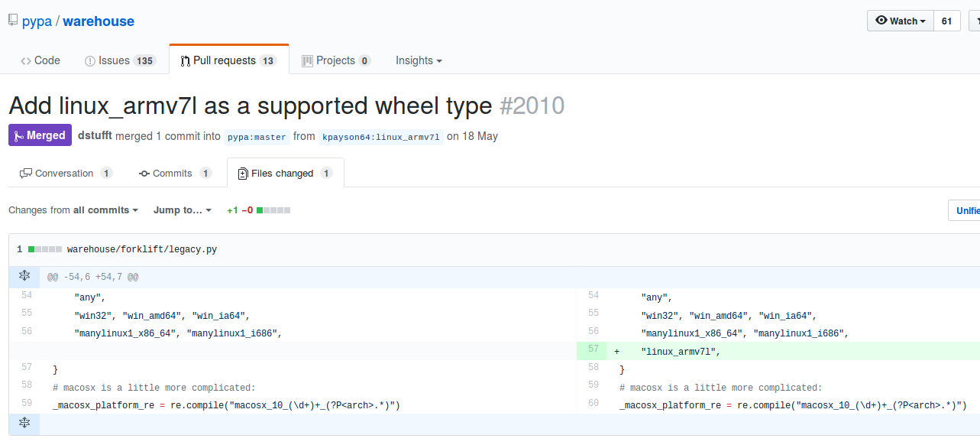This screenshot has height=445, width=980.
Task: Click the +1 additions count
Action: tap(232, 210)
